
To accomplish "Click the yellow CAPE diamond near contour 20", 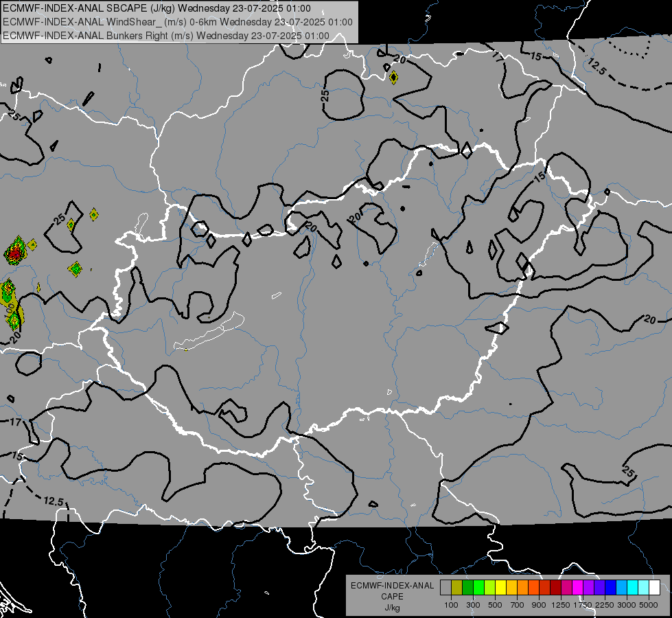I will pos(393,78).
